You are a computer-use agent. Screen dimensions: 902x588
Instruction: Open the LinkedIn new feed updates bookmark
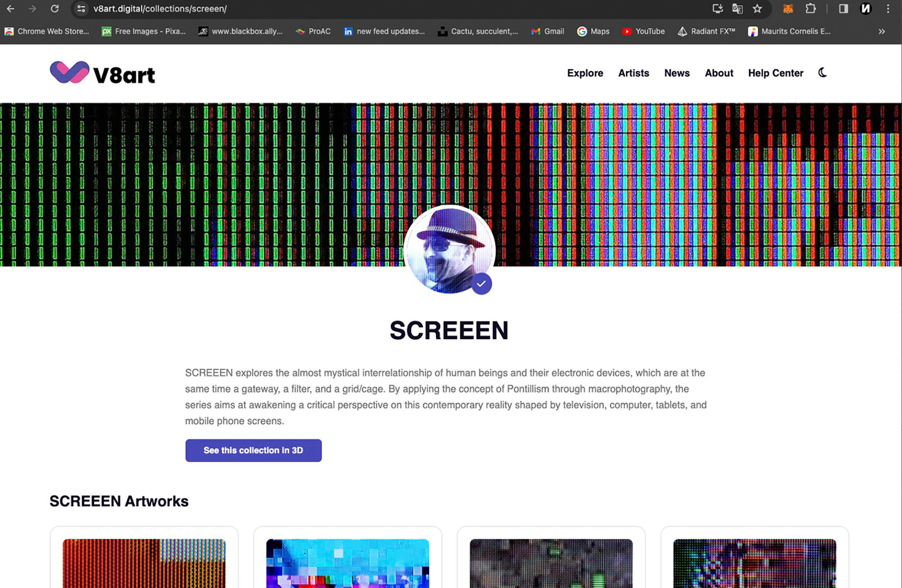(x=384, y=31)
